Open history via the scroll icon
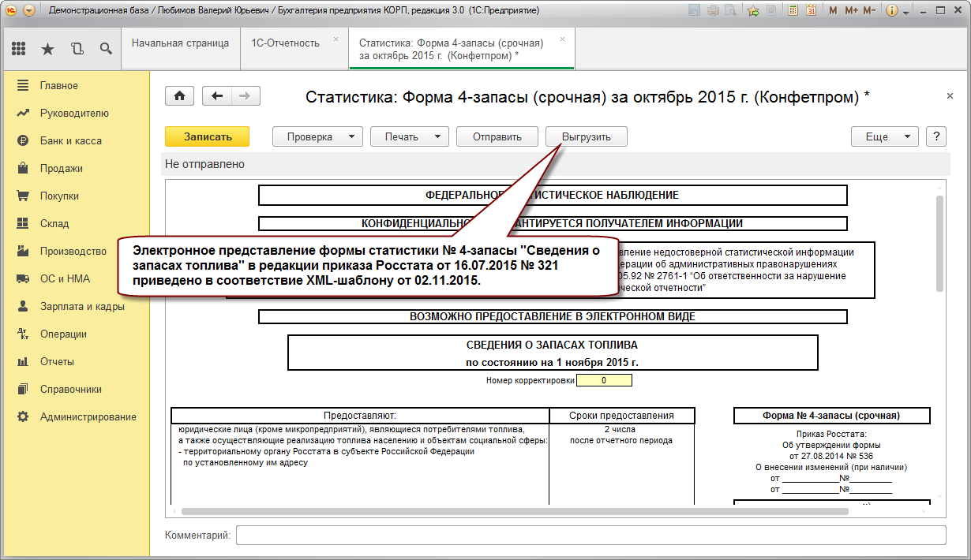Image resolution: width=971 pixels, height=560 pixels. (x=77, y=48)
